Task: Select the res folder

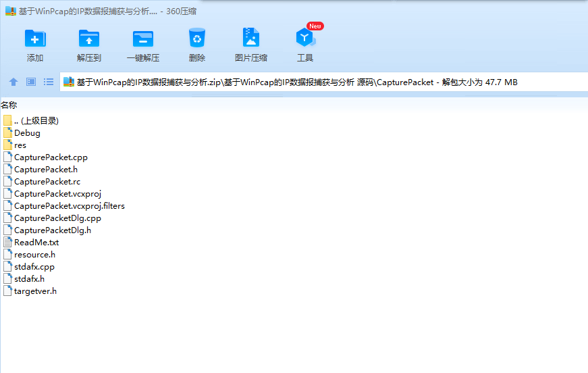Action: [15, 145]
